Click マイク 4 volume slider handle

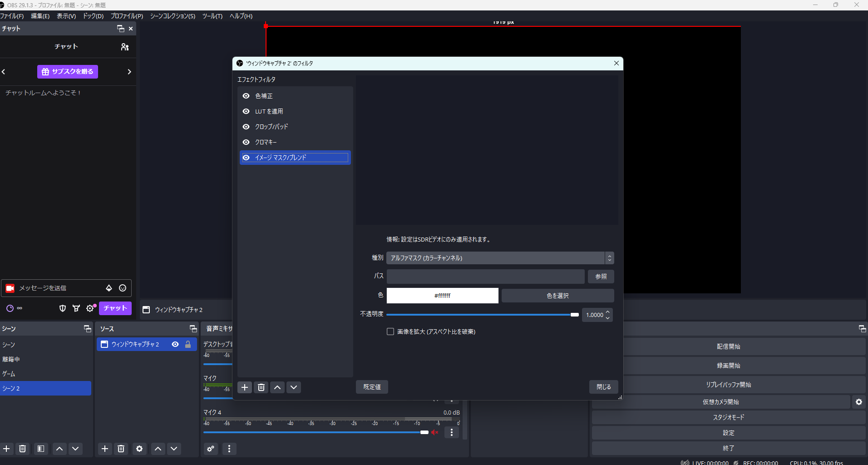424,432
